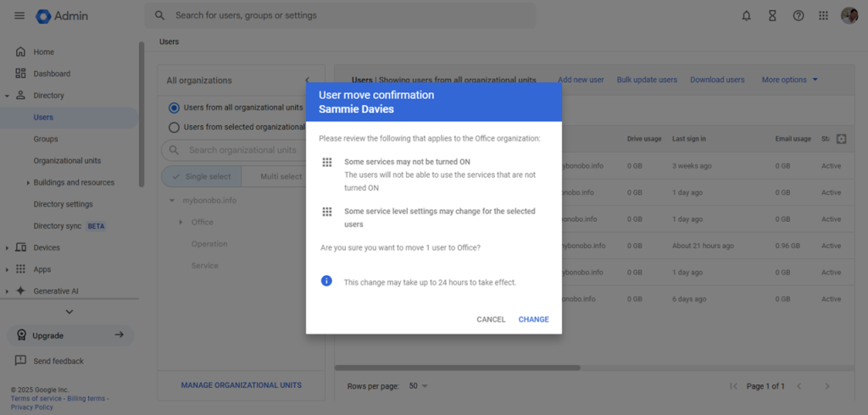Open the notifications bell
868x415 pixels.
(746, 15)
